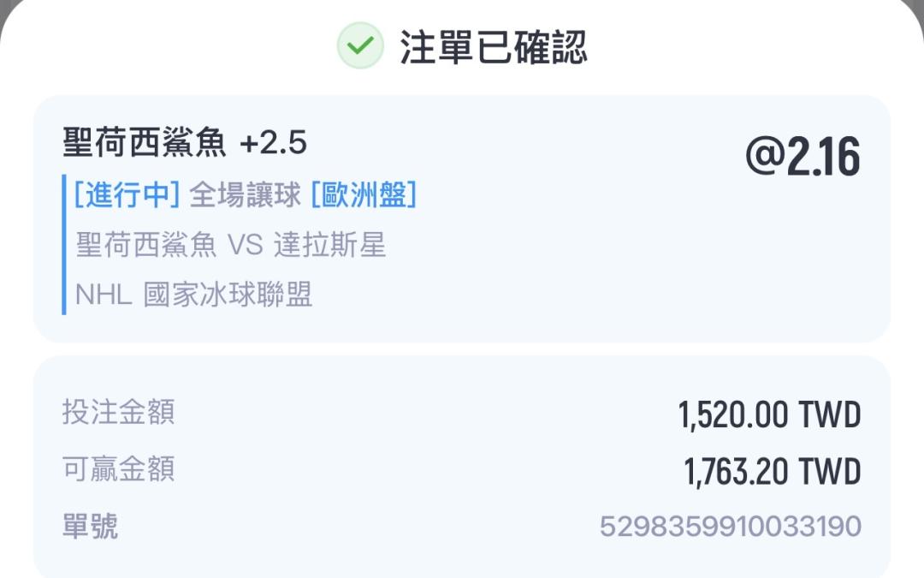Viewport: 924px width, 578px height.
Task: Click the @2.16 odds value
Action: (803, 158)
